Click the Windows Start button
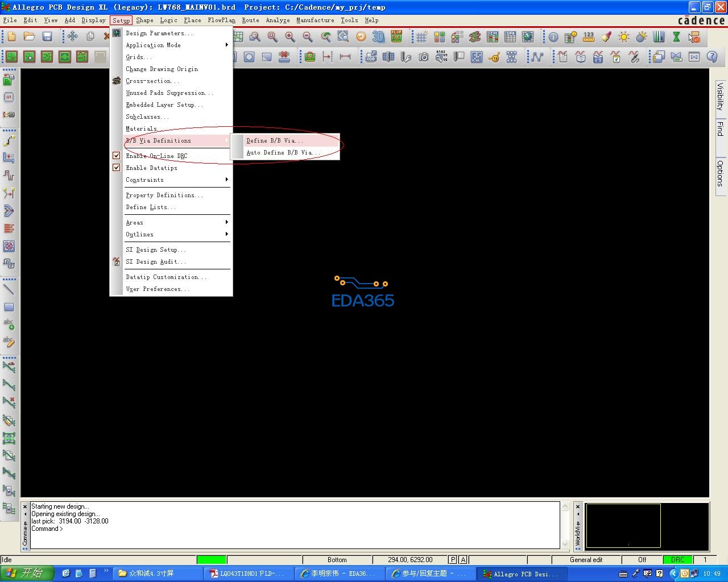 point(27,573)
